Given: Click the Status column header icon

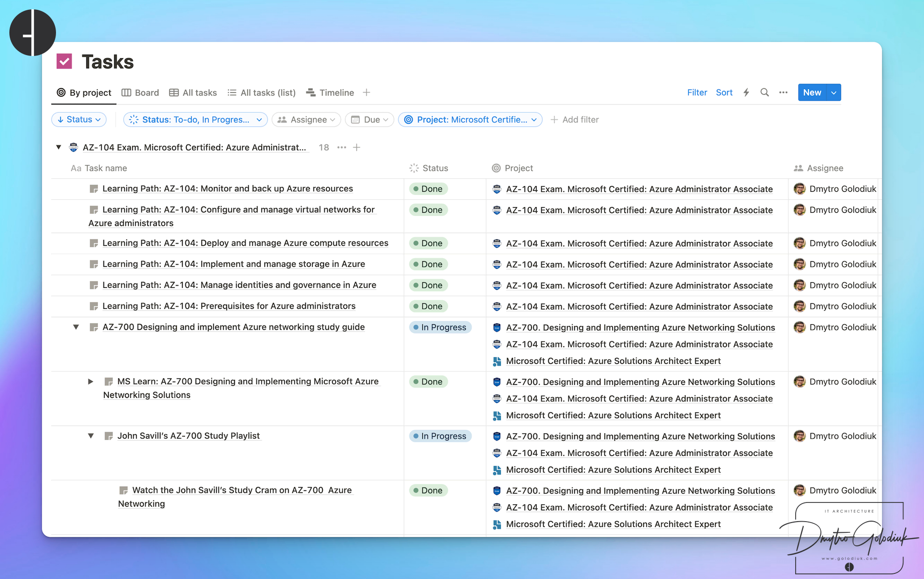Looking at the screenshot, I should (414, 168).
